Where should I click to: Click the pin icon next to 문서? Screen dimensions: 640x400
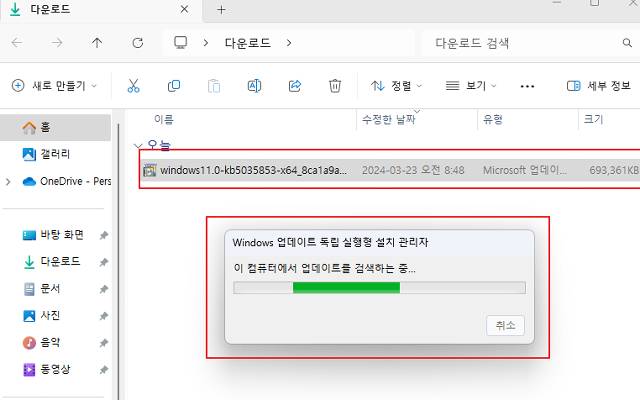pos(104,289)
